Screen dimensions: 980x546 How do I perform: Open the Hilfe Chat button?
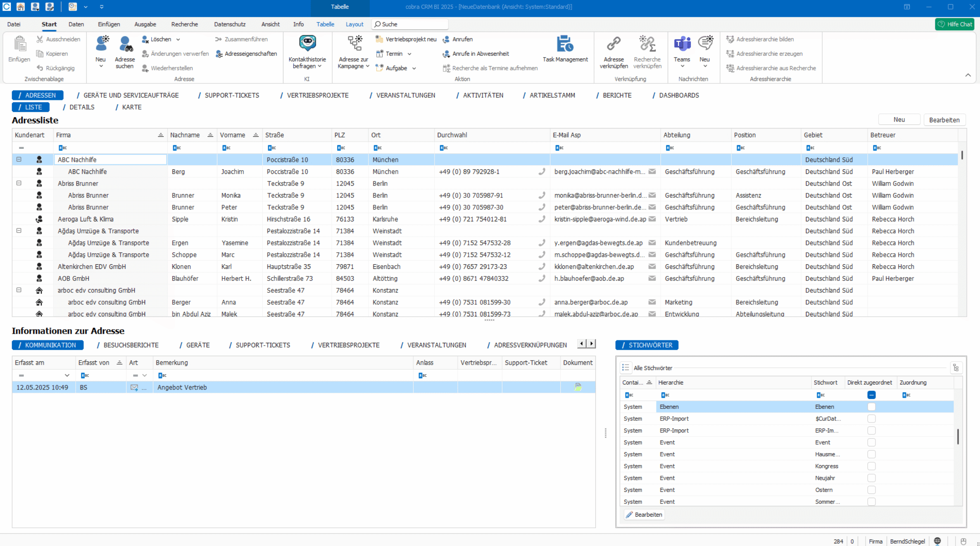point(954,24)
